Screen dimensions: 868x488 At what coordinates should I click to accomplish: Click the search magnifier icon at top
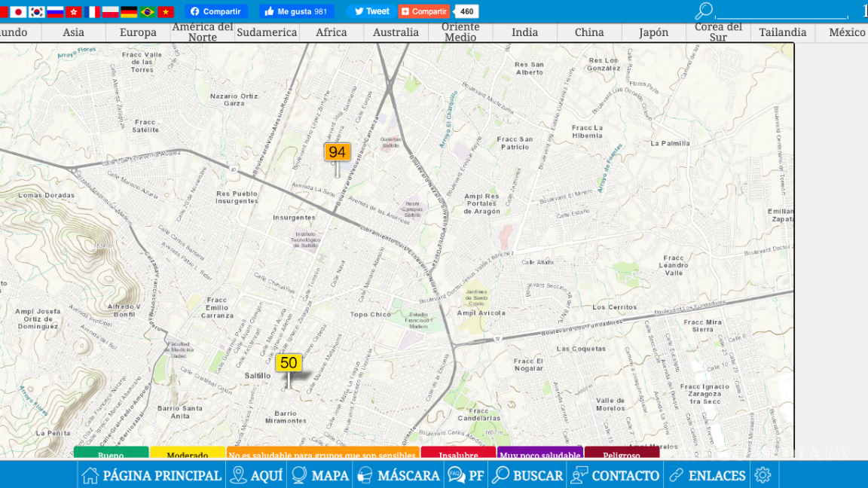click(x=703, y=11)
